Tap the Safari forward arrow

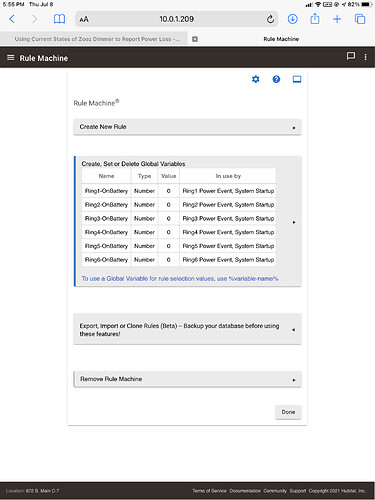[34, 19]
